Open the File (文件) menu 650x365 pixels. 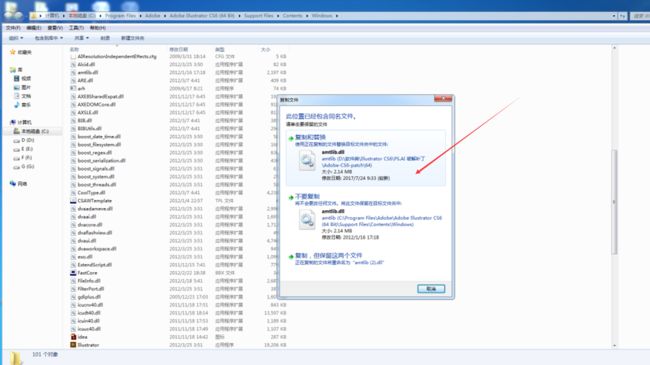coord(13,28)
